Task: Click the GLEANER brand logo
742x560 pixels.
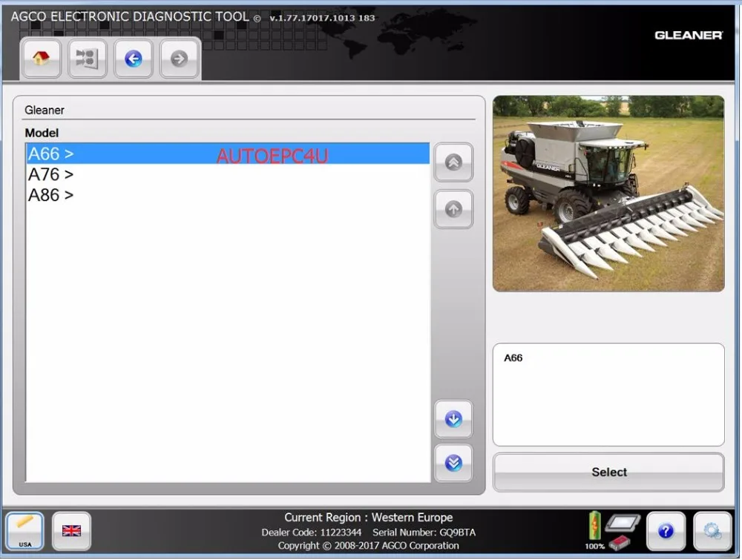Action: point(689,36)
